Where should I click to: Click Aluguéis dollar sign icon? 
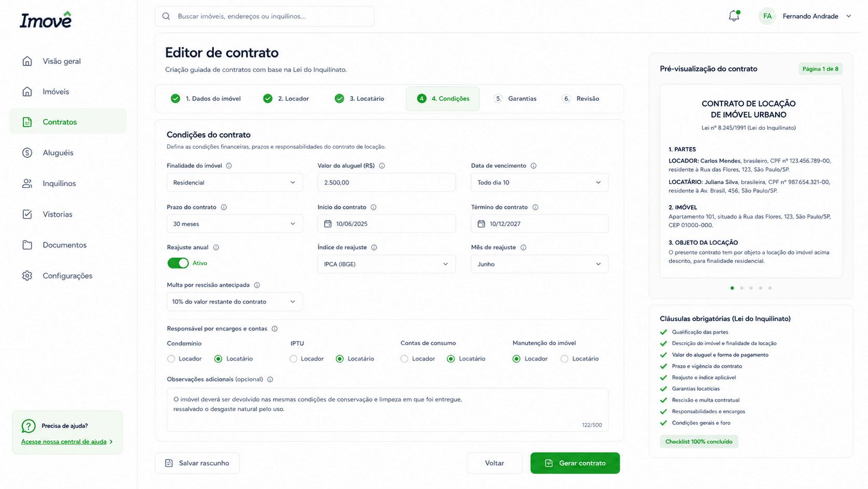click(28, 153)
